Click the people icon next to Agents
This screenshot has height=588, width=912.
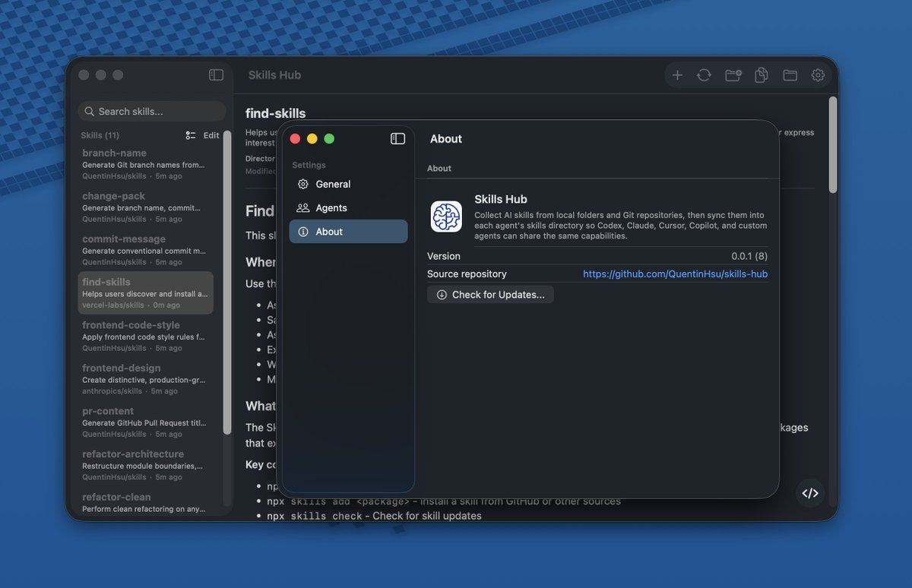point(303,207)
